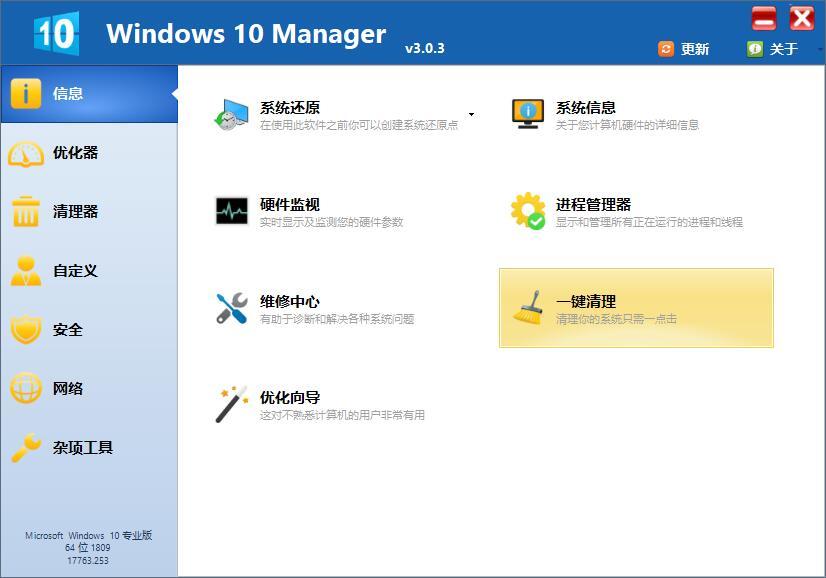Switch to the 清理器 tab label
This screenshot has height=578, width=826.
pyautogui.click(x=75, y=212)
